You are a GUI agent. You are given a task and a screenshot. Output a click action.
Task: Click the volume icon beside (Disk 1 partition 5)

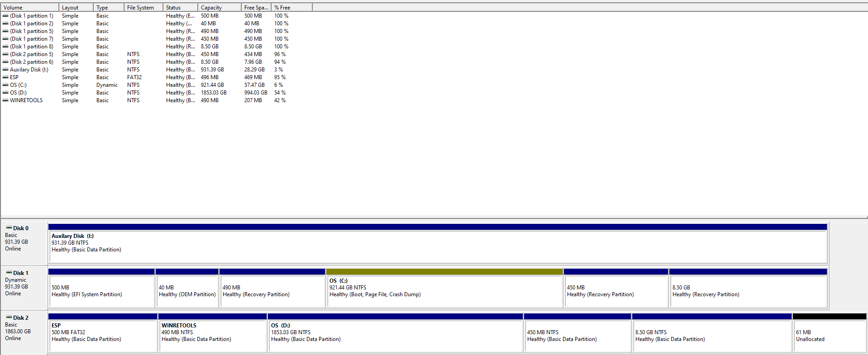click(x=5, y=31)
